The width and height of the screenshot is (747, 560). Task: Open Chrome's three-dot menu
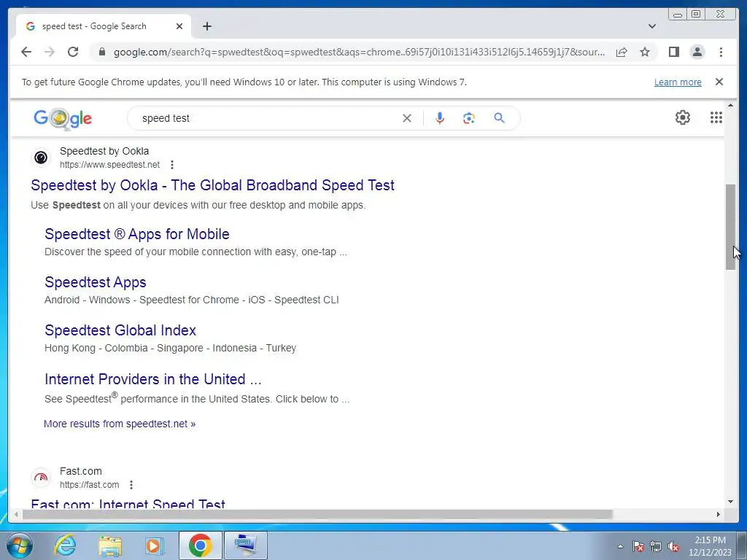tap(721, 52)
